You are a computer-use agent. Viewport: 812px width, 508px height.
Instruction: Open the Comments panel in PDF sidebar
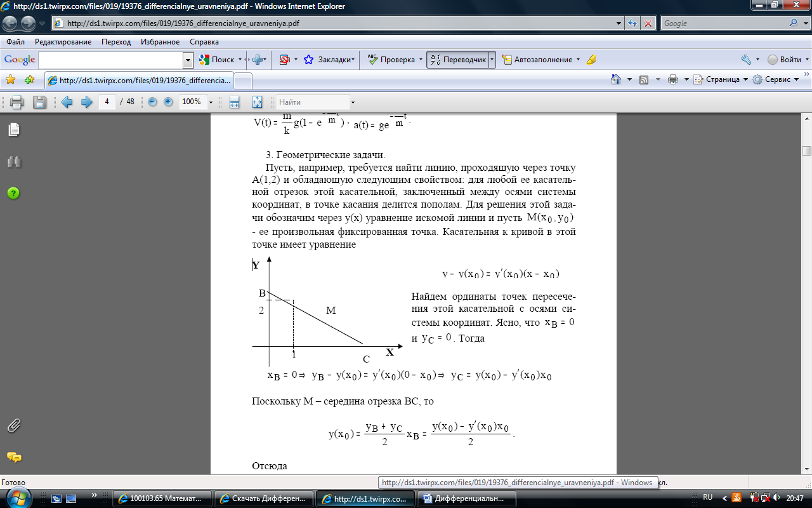click(14, 457)
